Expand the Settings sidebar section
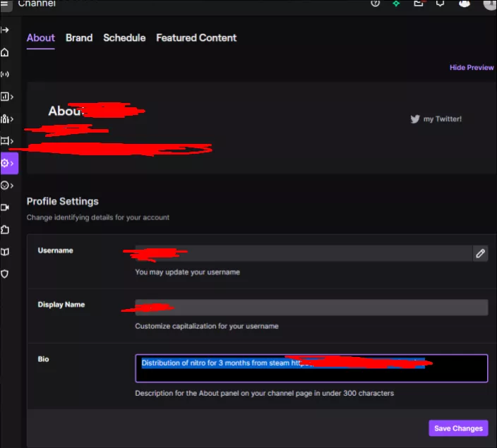The width and height of the screenshot is (497, 448). pos(7,163)
